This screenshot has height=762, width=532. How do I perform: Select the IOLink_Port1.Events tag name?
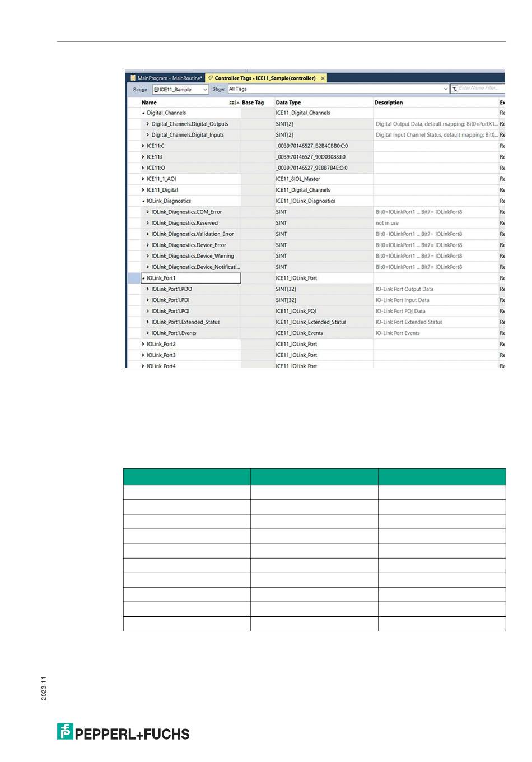174,333
